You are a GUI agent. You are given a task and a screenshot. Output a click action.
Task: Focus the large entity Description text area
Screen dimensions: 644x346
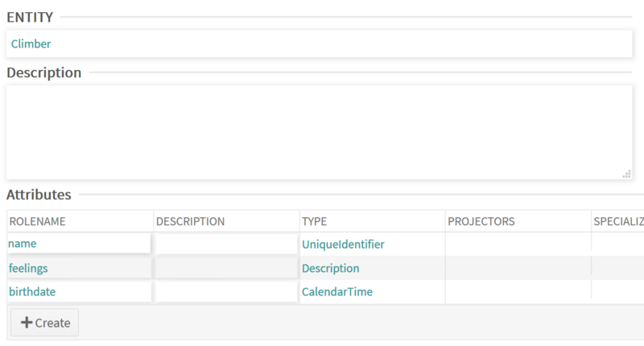pos(319,132)
